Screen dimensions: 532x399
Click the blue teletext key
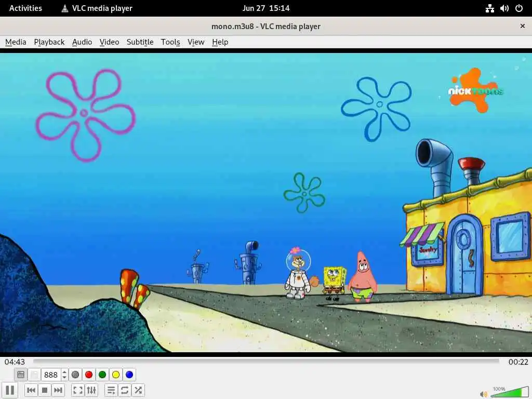coord(129,375)
